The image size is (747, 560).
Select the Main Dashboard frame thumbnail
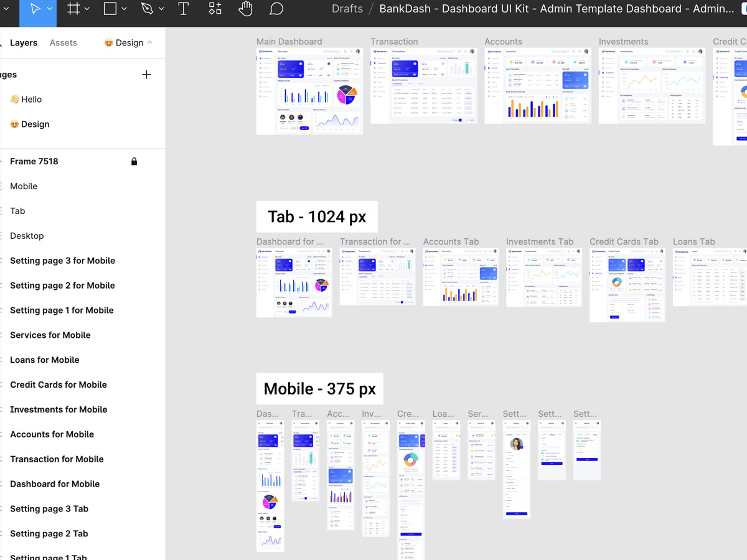click(x=309, y=91)
